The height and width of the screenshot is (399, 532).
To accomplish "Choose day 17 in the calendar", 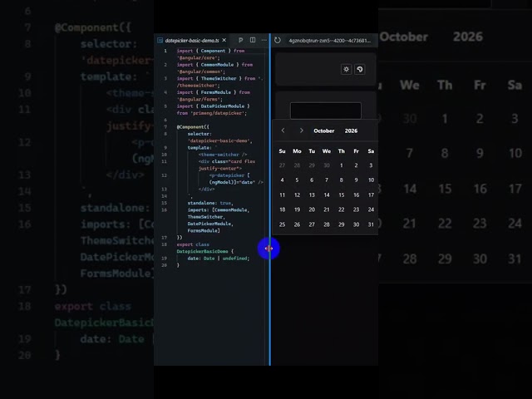I will coord(371,195).
